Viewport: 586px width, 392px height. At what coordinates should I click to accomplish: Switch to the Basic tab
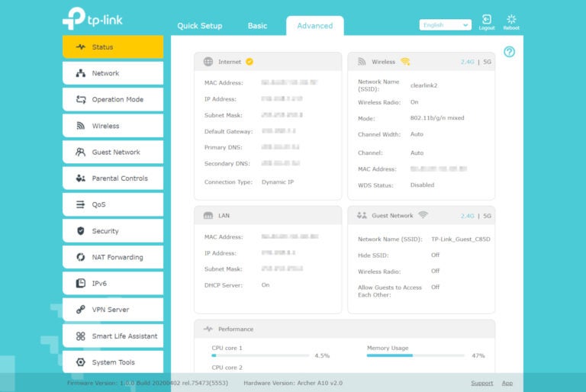(257, 26)
